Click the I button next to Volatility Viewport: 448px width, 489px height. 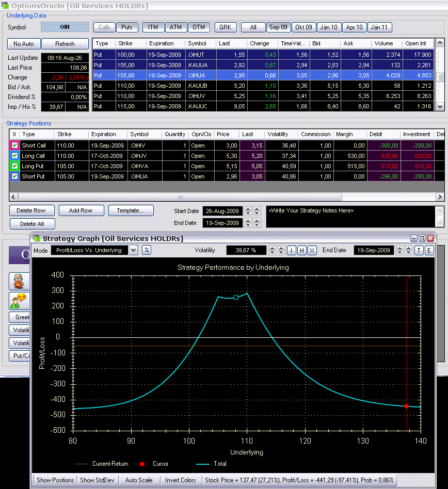point(292,250)
